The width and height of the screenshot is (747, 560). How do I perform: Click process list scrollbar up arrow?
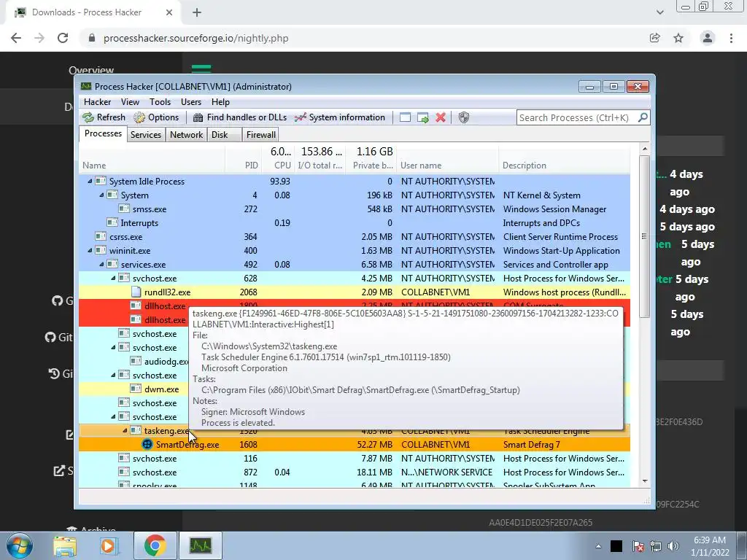[645, 149]
